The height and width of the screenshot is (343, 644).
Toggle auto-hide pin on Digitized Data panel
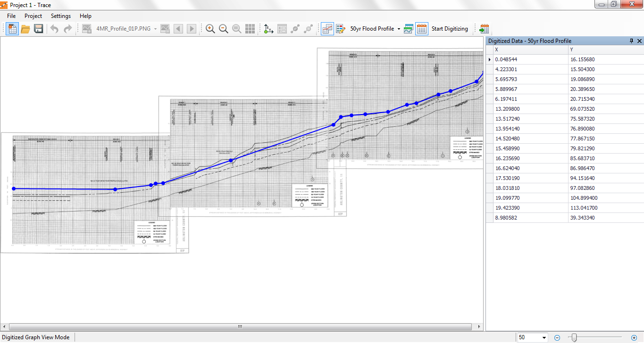pyautogui.click(x=632, y=41)
